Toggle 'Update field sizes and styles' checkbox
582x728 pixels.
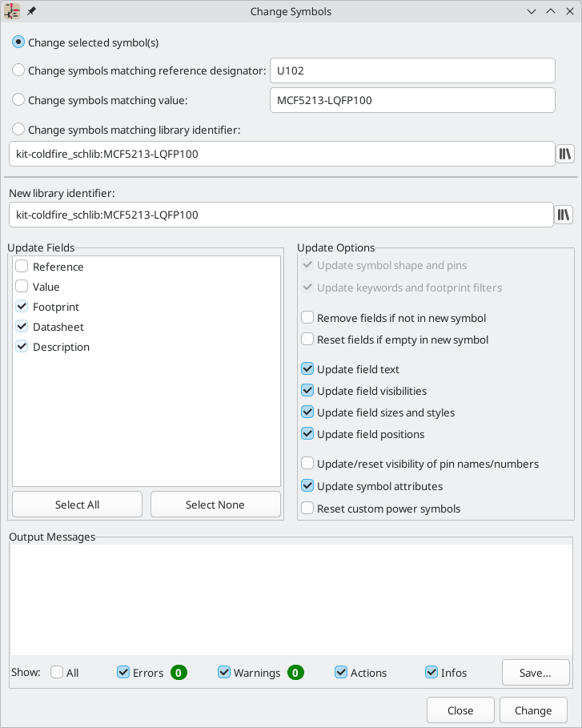(307, 412)
